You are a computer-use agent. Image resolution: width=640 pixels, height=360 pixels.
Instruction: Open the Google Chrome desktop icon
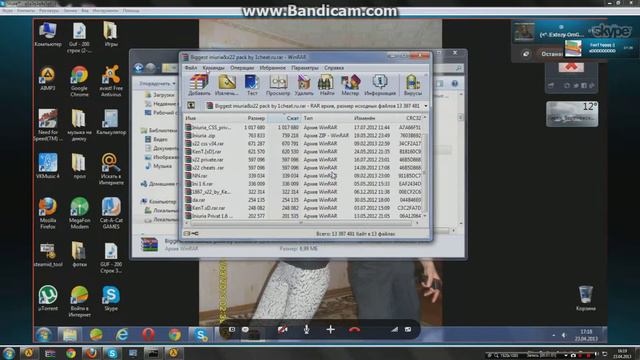click(79, 81)
